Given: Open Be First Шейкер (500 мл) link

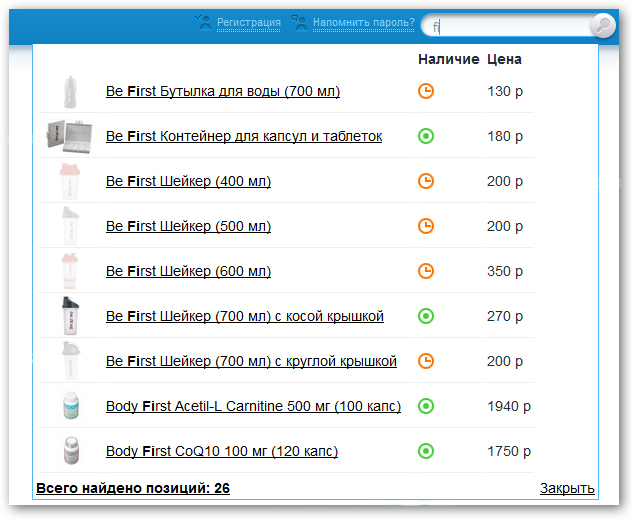Looking at the screenshot, I should 188,226.
